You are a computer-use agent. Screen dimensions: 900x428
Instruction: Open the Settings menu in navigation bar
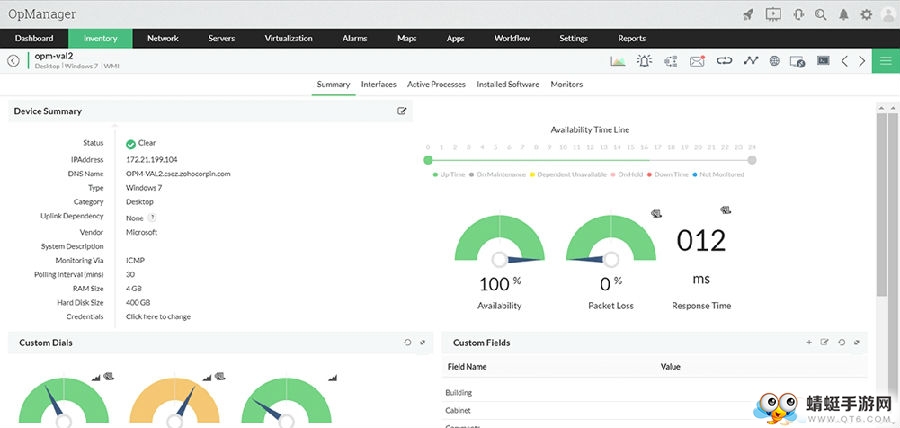click(573, 38)
